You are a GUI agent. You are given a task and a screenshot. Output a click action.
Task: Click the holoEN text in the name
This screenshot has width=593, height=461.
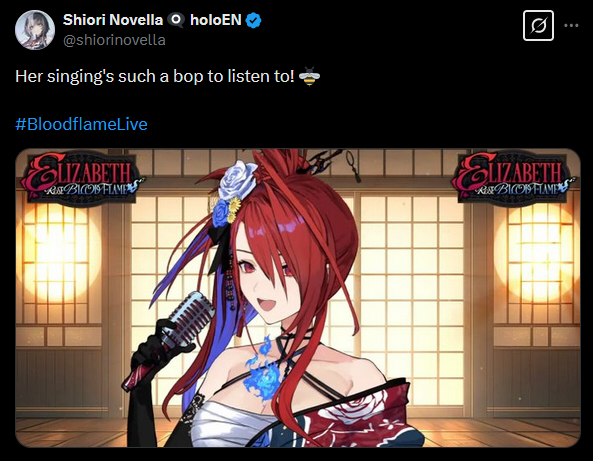pos(216,20)
